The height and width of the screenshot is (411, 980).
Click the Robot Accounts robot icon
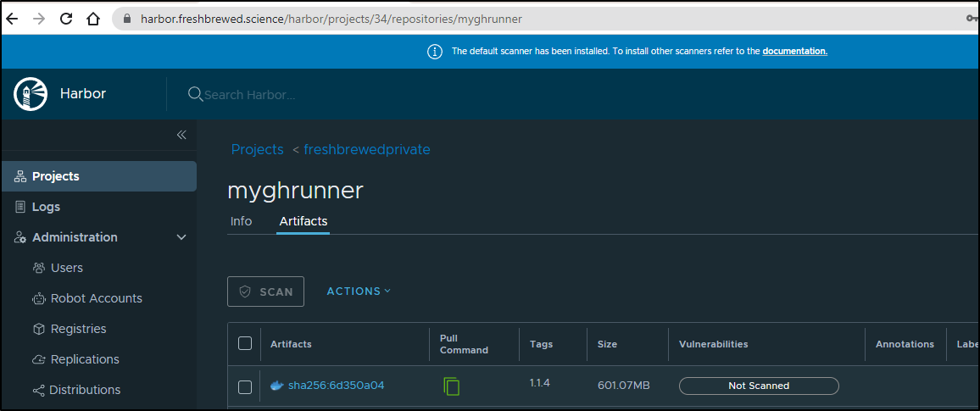39,298
